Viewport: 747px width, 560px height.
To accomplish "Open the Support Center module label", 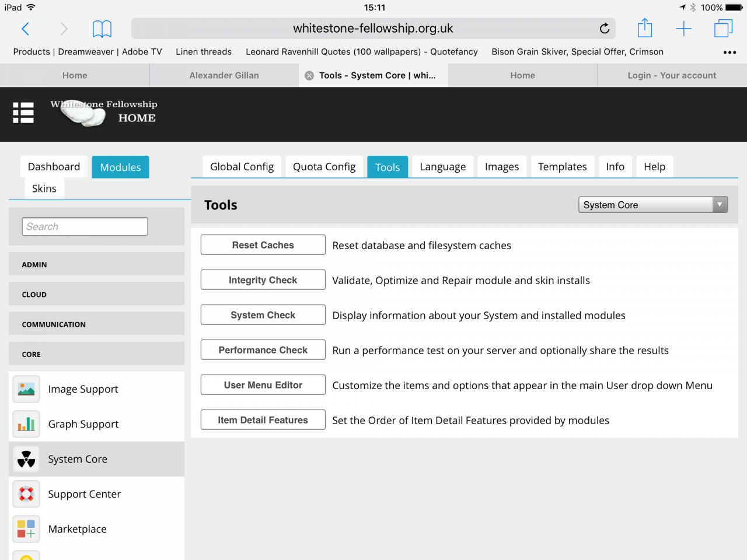I will [x=85, y=494].
